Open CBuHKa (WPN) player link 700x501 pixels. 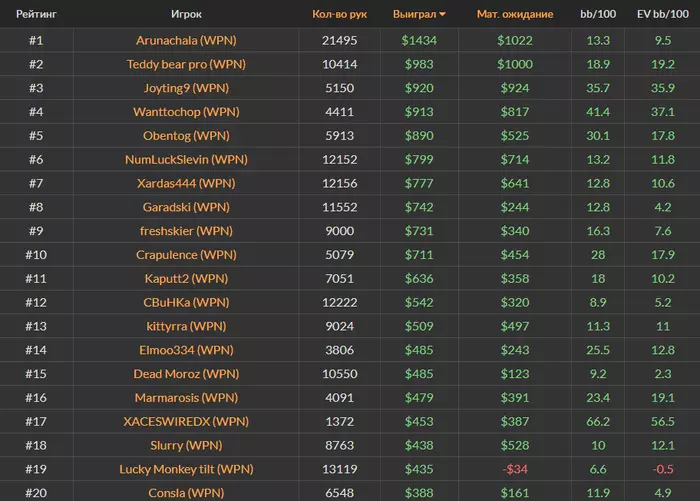(x=186, y=302)
